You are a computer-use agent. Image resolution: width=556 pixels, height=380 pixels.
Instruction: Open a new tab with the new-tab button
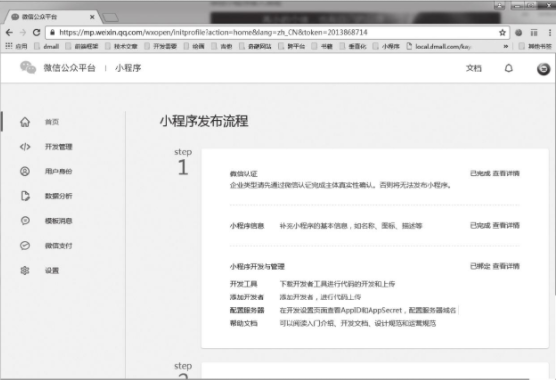click(110, 17)
